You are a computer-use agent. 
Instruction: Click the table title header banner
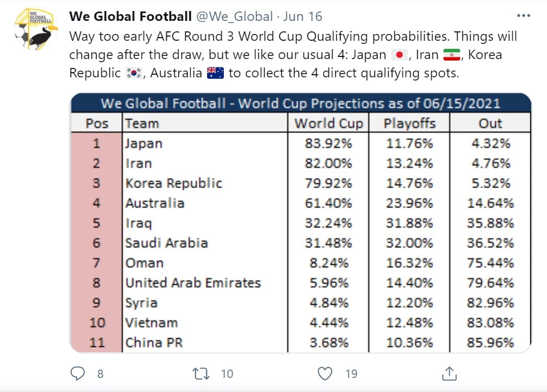(301, 102)
